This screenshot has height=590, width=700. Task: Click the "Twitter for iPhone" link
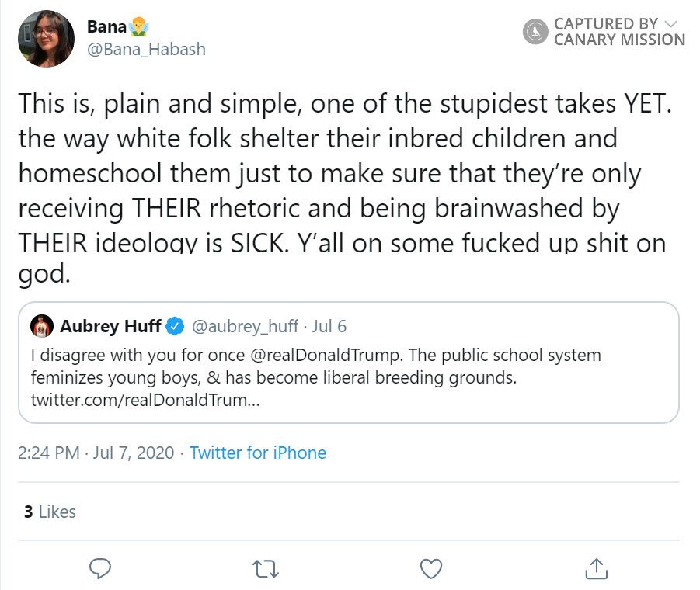258,453
